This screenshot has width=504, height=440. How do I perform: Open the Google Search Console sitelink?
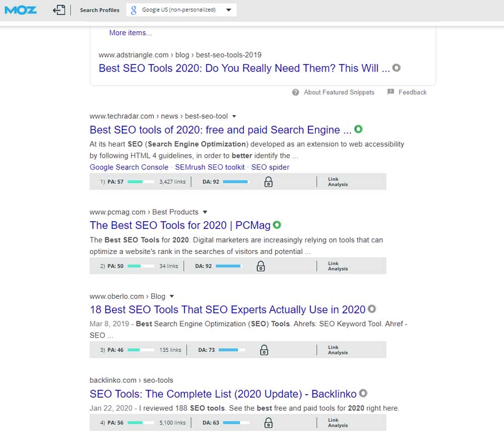129,167
